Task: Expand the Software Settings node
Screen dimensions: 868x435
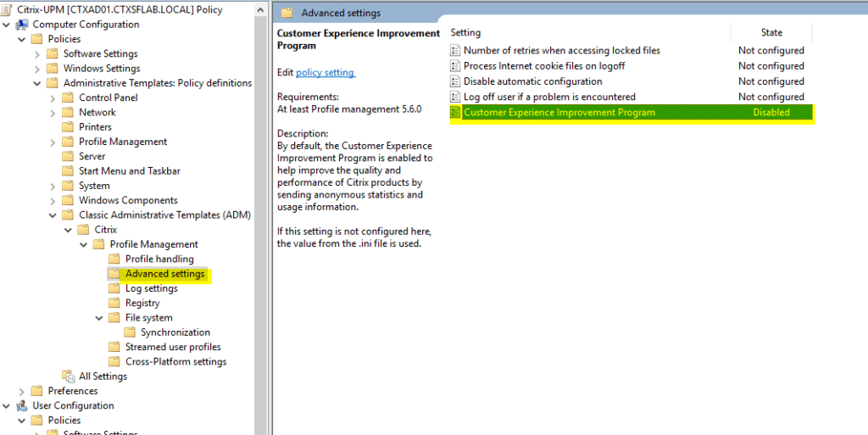Action: click(x=38, y=54)
